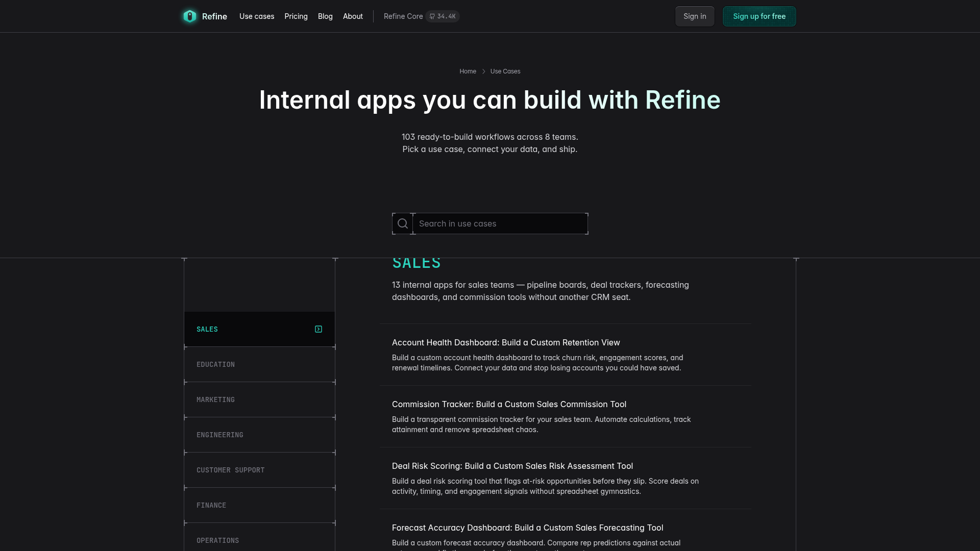Select the Customer Support category

pos(259,470)
